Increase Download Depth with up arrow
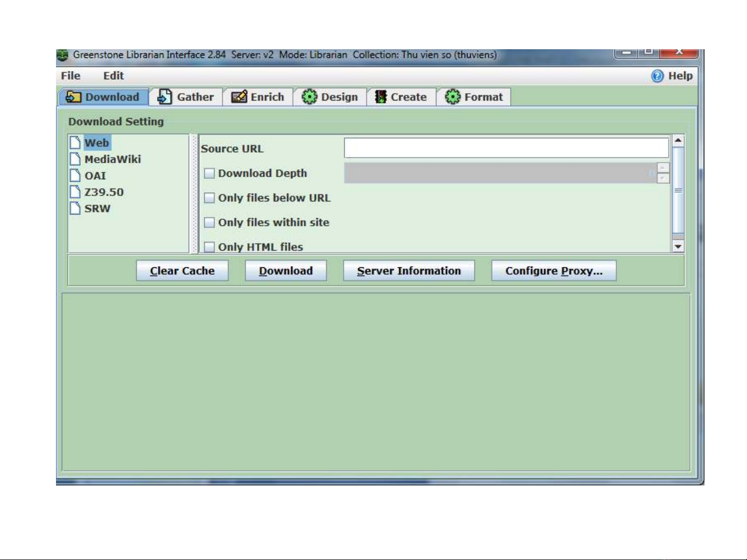 [x=663, y=168]
